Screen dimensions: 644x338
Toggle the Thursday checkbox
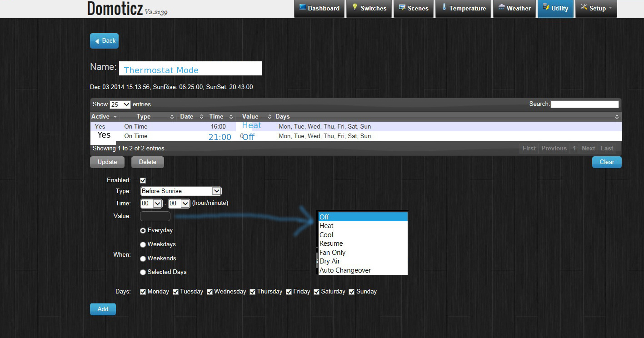pos(253,292)
